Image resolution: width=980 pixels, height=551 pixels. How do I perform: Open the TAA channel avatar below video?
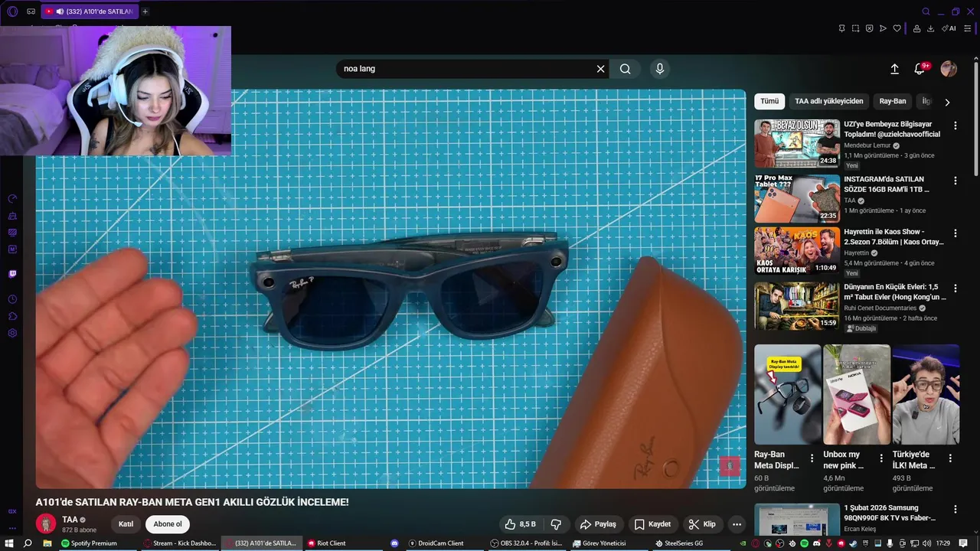(x=46, y=524)
